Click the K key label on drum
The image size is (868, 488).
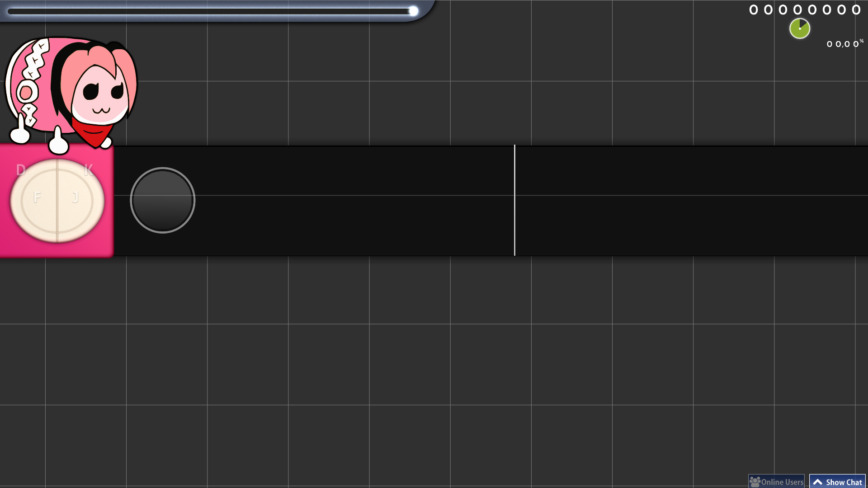[x=89, y=170]
